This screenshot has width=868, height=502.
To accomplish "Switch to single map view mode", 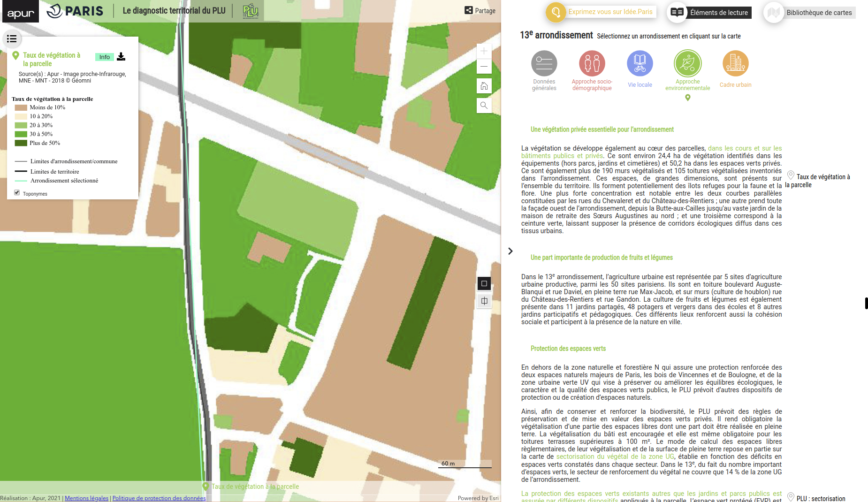I will pyautogui.click(x=484, y=283).
